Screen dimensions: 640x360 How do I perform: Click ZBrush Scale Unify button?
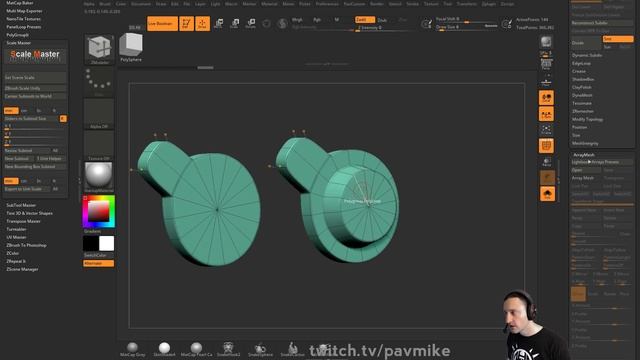click(35, 88)
